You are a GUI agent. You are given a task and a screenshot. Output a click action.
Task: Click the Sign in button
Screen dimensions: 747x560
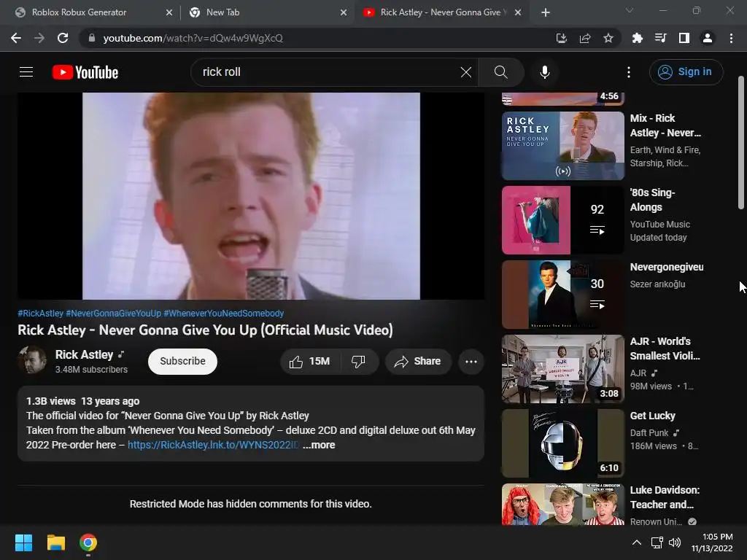(x=686, y=72)
